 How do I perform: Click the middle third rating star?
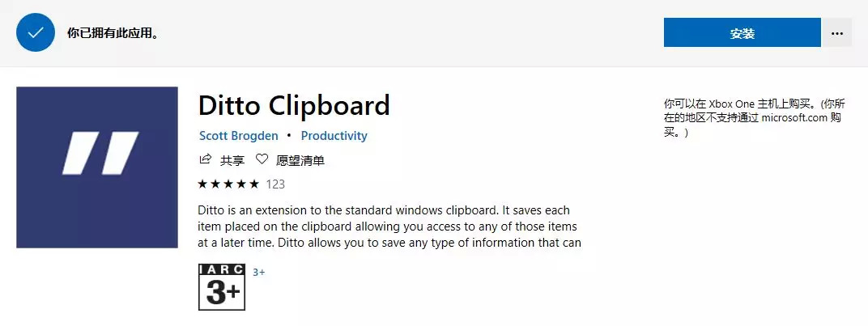(228, 184)
